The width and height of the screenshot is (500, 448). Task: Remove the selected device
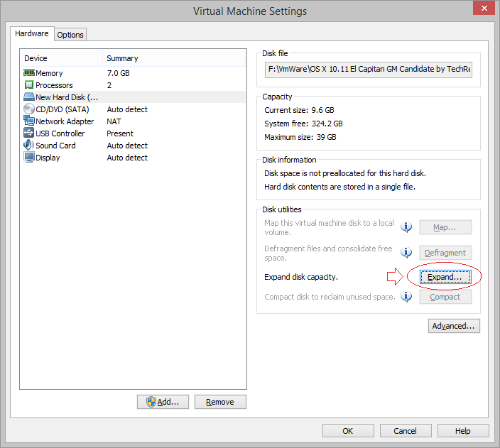tap(220, 402)
